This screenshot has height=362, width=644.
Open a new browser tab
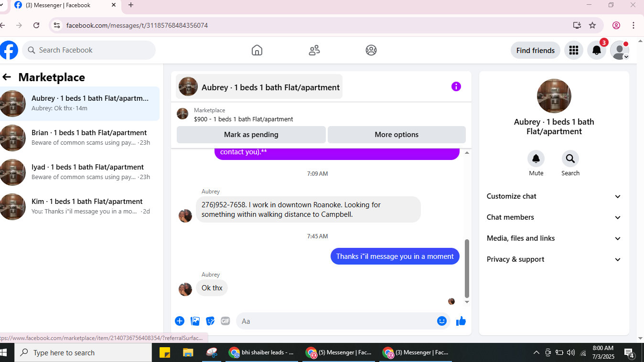[131, 5]
